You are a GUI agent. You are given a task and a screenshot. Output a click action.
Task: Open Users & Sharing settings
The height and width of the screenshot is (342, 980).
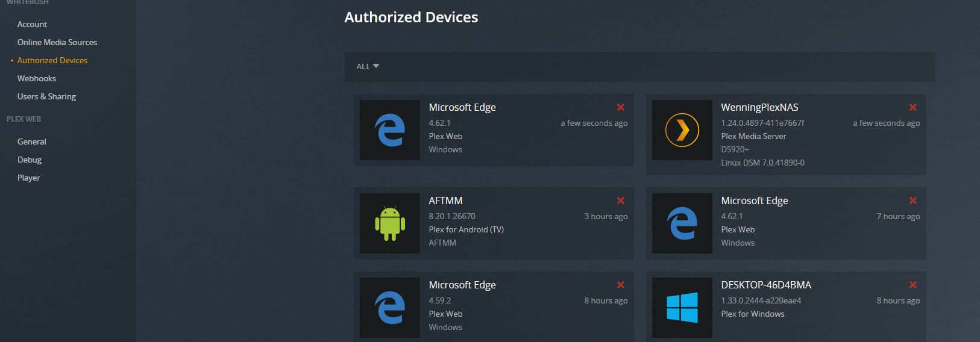click(46, 96)
